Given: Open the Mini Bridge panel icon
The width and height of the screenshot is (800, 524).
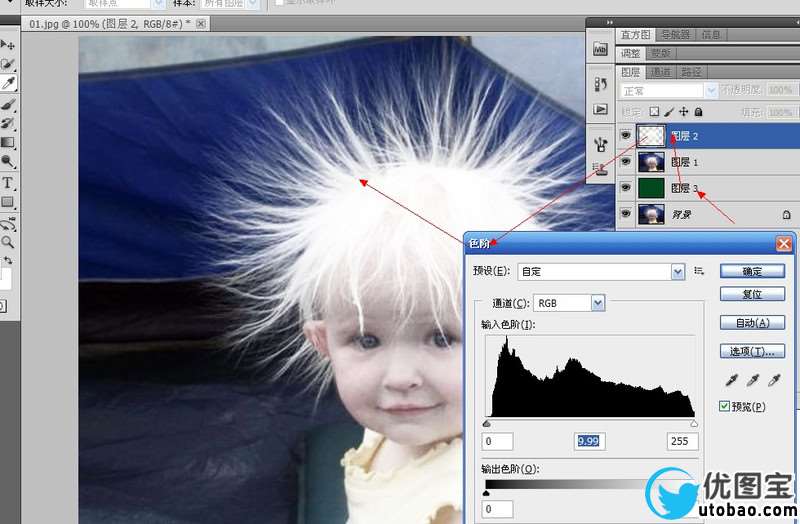Looking at the screenshot, I should coord(600,49).
